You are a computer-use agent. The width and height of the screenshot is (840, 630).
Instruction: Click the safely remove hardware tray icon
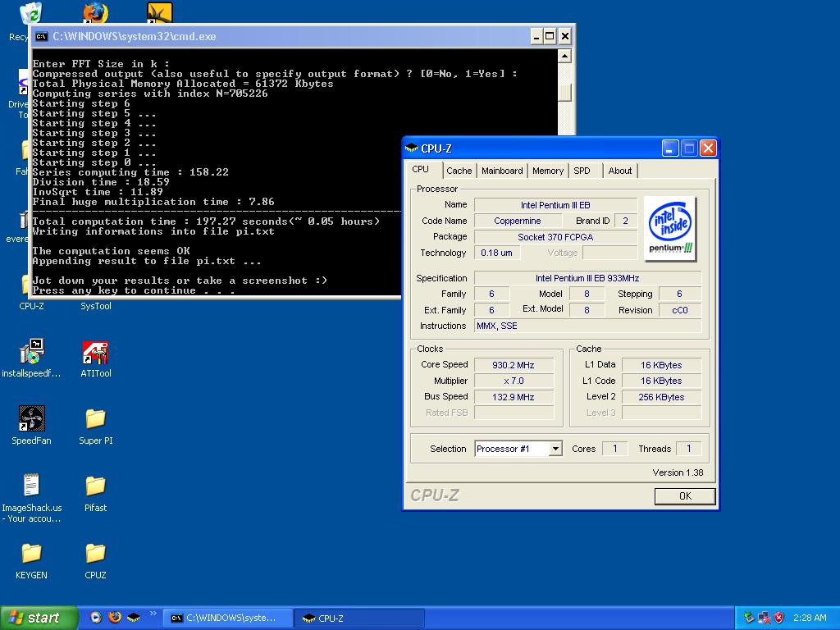[x=749, y=618]
